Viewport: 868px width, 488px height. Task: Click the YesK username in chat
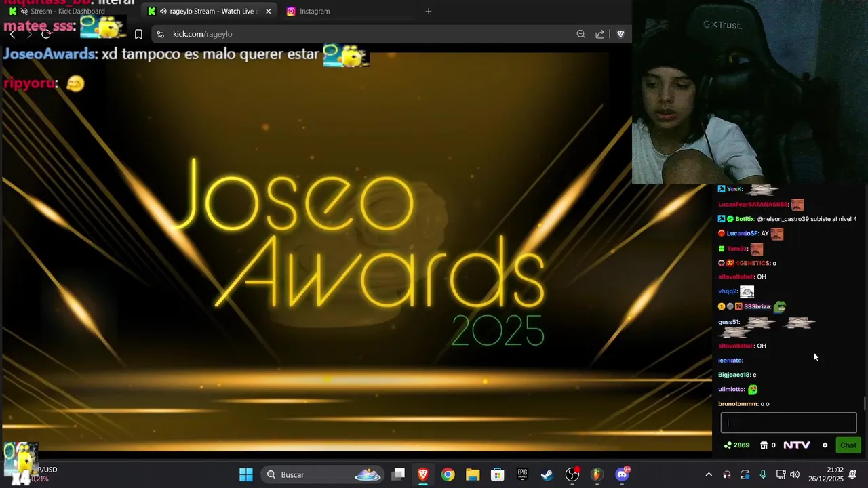[x=734, y=189]
